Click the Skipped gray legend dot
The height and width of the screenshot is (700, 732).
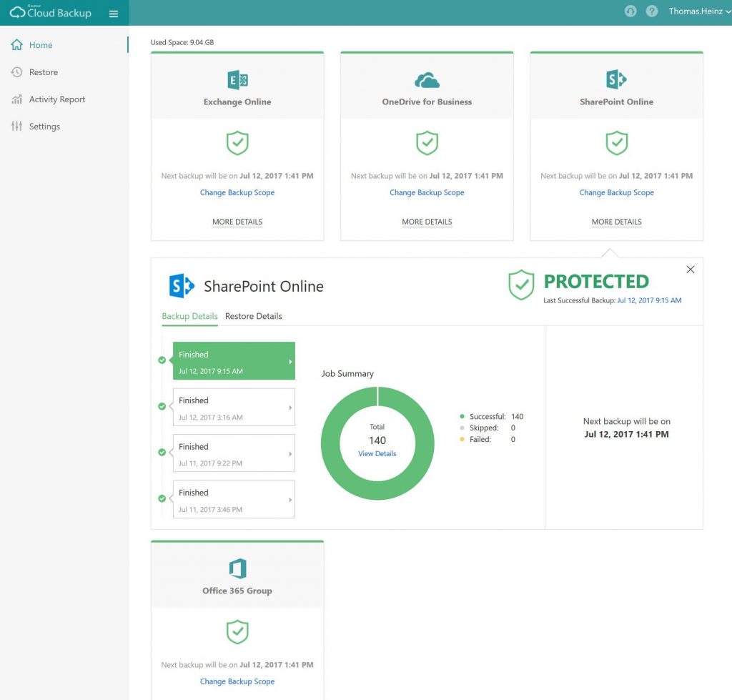(x=463, y=428)
